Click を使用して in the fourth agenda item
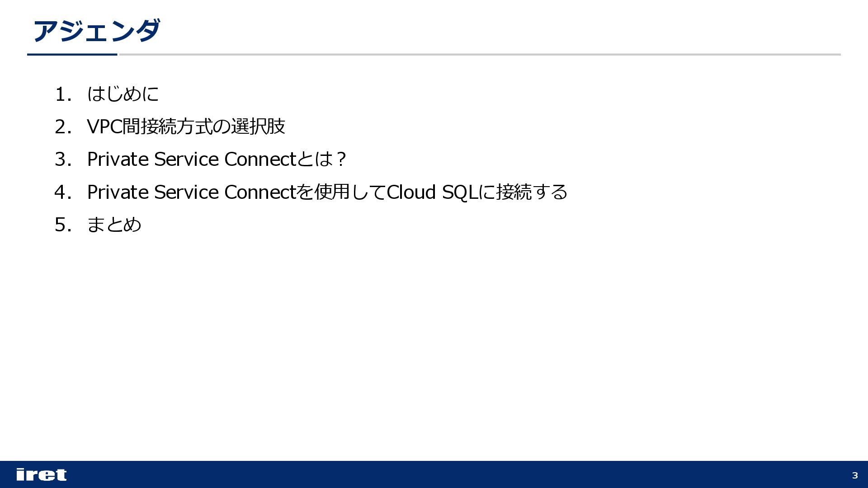Viewport: 868px width, 488px height. pos(341,192)
